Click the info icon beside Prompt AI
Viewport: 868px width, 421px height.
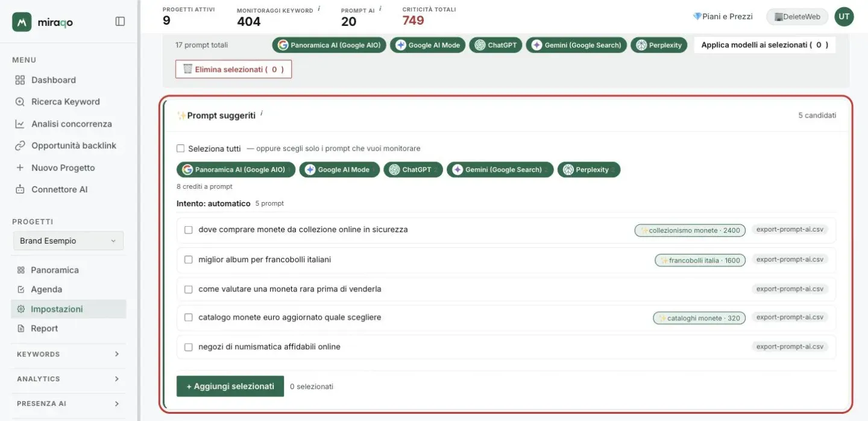pos(380,9)
